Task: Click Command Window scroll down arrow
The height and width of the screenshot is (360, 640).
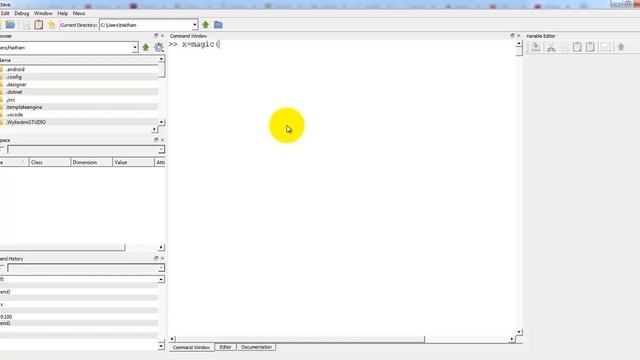Action: [x=519, y=332]
